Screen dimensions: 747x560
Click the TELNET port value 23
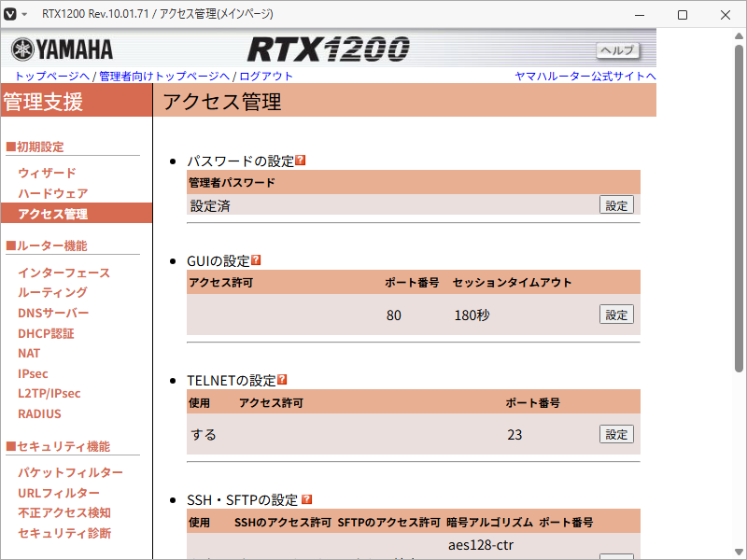pyautogui.click(x=514, y=435)
